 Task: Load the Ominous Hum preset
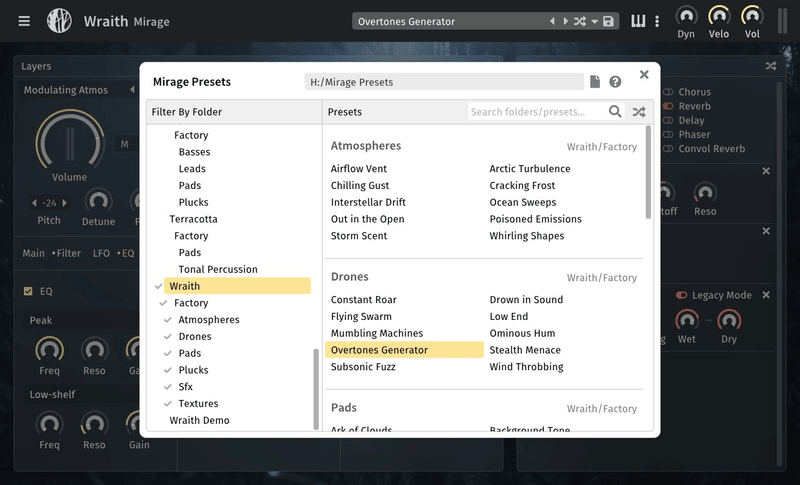click(522, 333)
